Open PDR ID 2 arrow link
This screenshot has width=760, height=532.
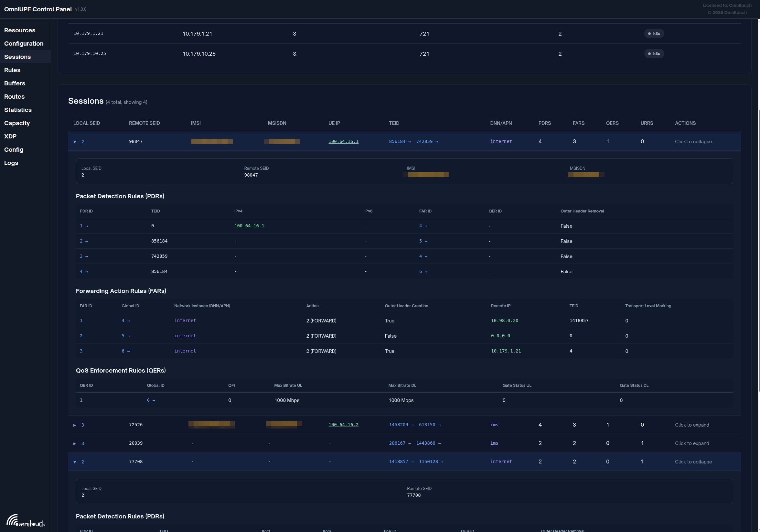84,241
